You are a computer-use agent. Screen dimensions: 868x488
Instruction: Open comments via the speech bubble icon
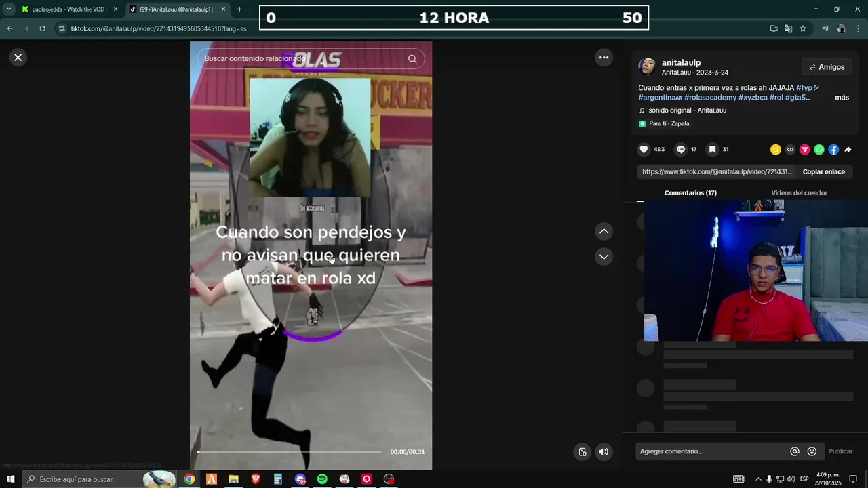(681, 150)
